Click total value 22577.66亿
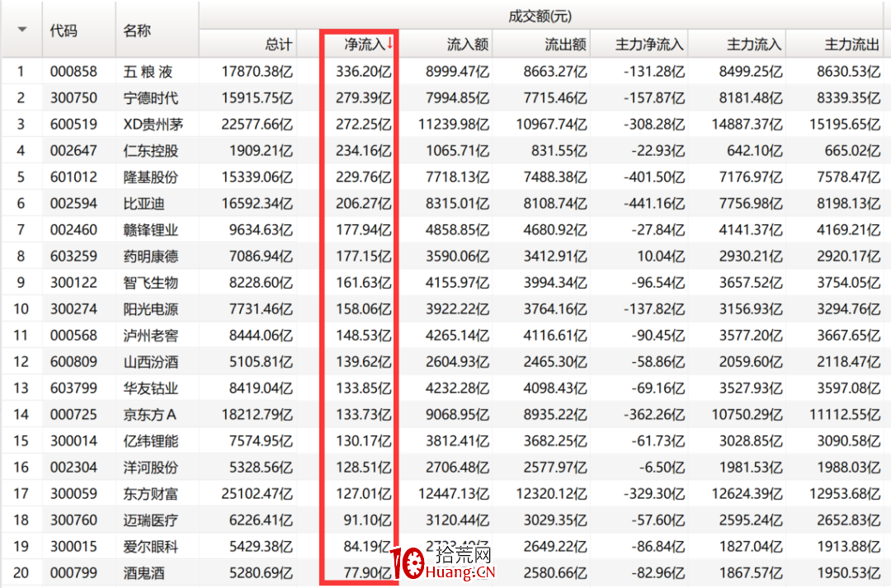 257,125
